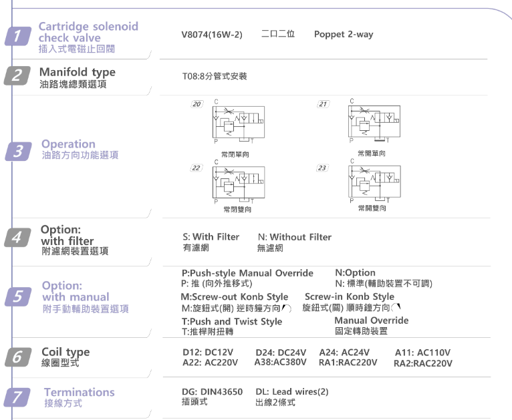This screenshot has height=420, width=512.
Task: Click 'Option: with manual' heading
Action: pos(76,291)
